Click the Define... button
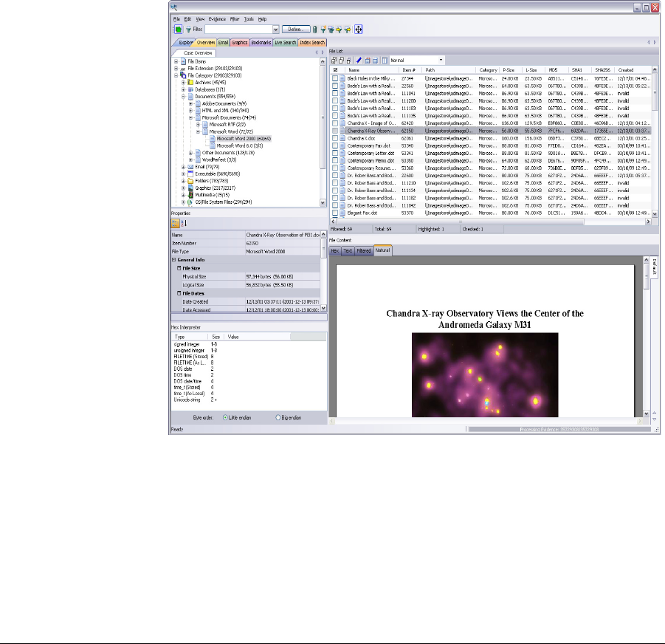Screen dimensions: 665x644 click(x=296, y=30)
